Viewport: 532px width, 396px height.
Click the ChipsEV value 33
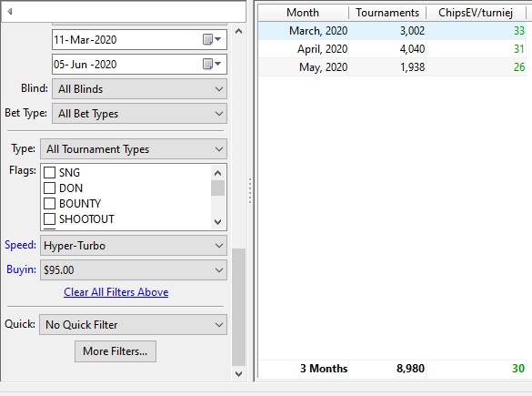[x=518, y=31]
